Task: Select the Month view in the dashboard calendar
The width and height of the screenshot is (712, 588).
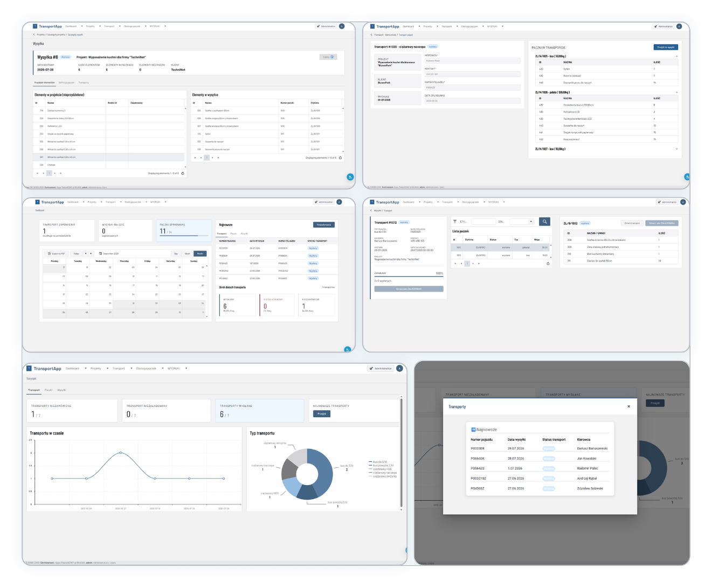Action: (x=200, y=253)
